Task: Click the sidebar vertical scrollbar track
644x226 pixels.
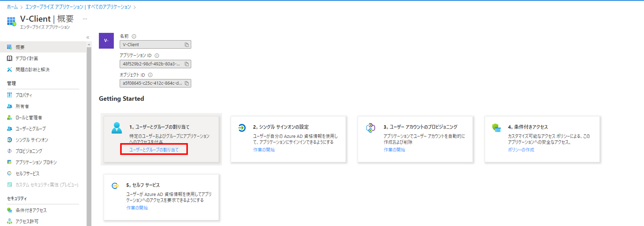Action: (x=89, y=136)
